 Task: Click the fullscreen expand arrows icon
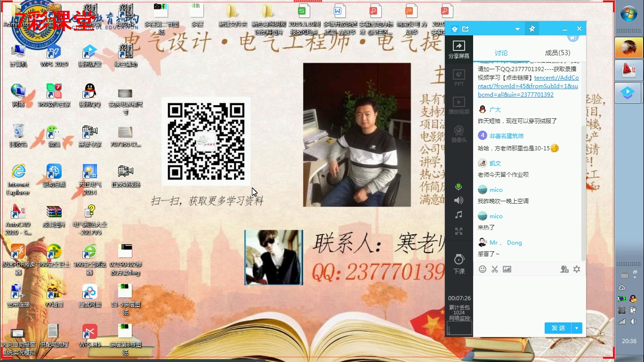(x=459, y=231)
